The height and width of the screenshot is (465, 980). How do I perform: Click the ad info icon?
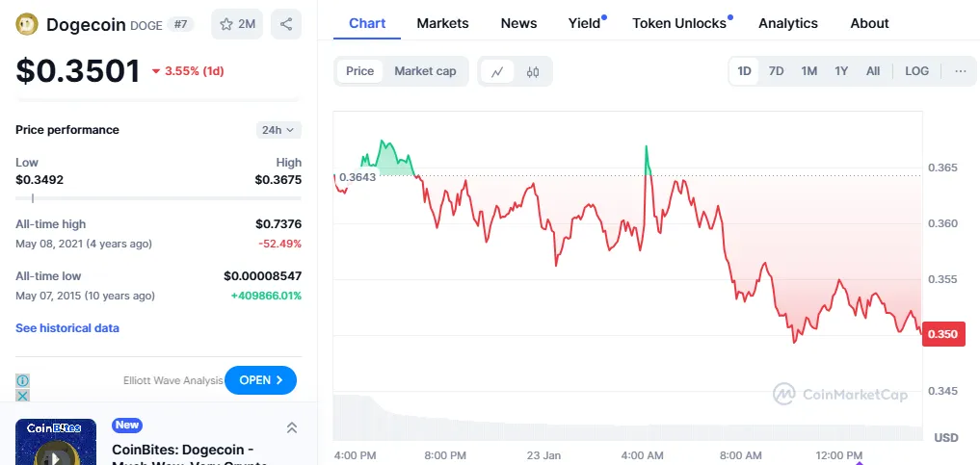23,380
